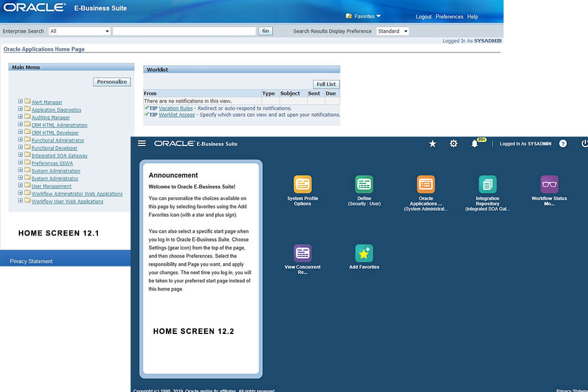Open Workflow Status Monitor icon
This screenshot has width=588, height=392.
click(549, 184)
